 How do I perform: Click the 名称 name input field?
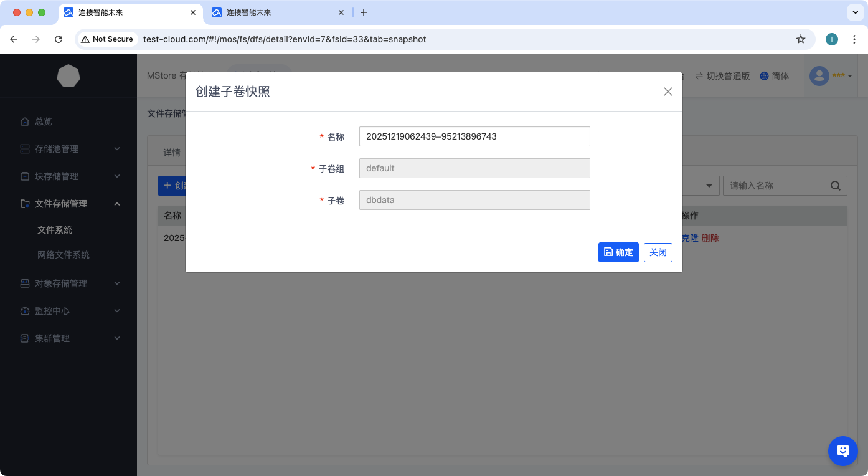click(x=474, y=136)
